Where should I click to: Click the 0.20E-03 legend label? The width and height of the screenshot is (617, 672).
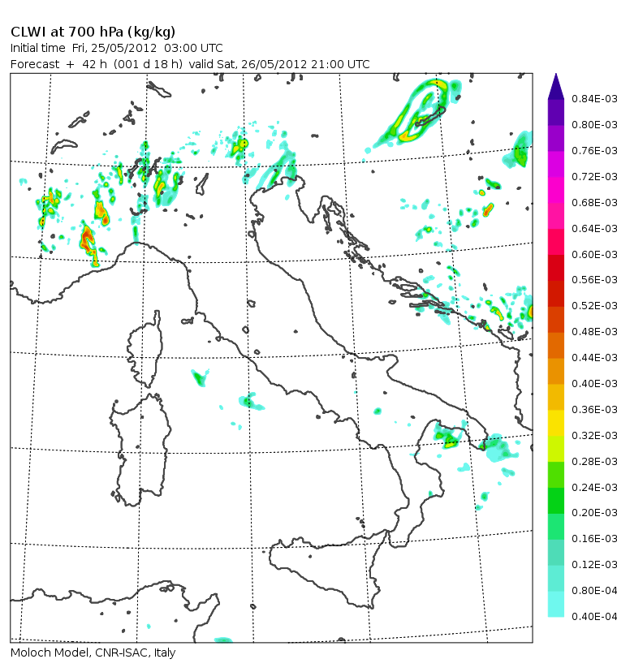click(x=594, y=513)
